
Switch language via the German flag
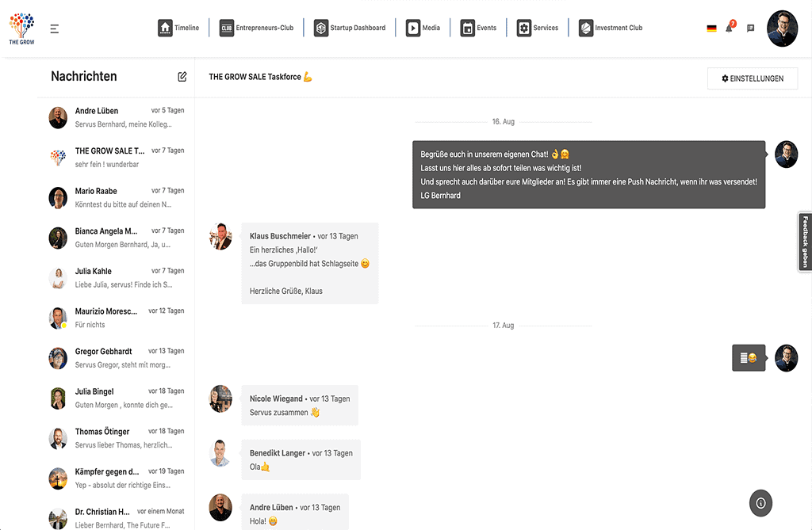pos(711,29)
